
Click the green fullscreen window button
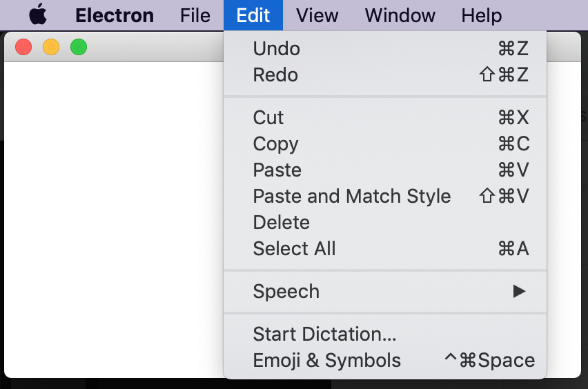click(x=79, y=47)
